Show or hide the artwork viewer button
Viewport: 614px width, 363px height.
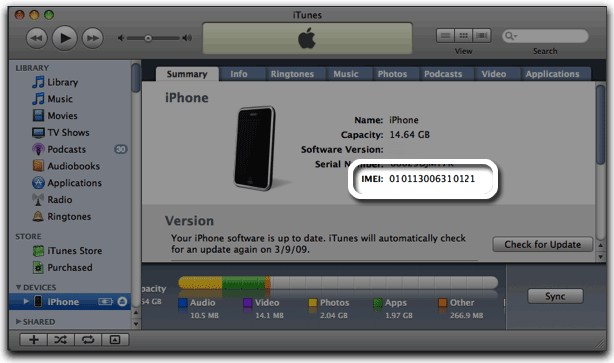pyautogui.click(x=115, y=340)
